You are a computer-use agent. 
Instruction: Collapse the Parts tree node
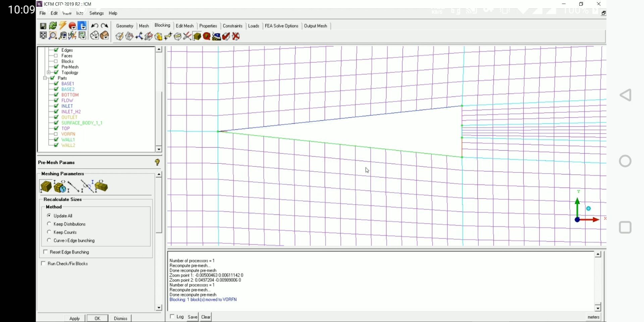pos(45,78)
